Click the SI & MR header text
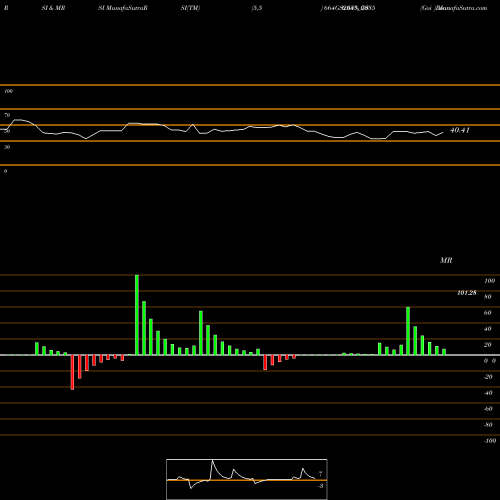Viewport: 500px width, 500px height. [53, 8]
